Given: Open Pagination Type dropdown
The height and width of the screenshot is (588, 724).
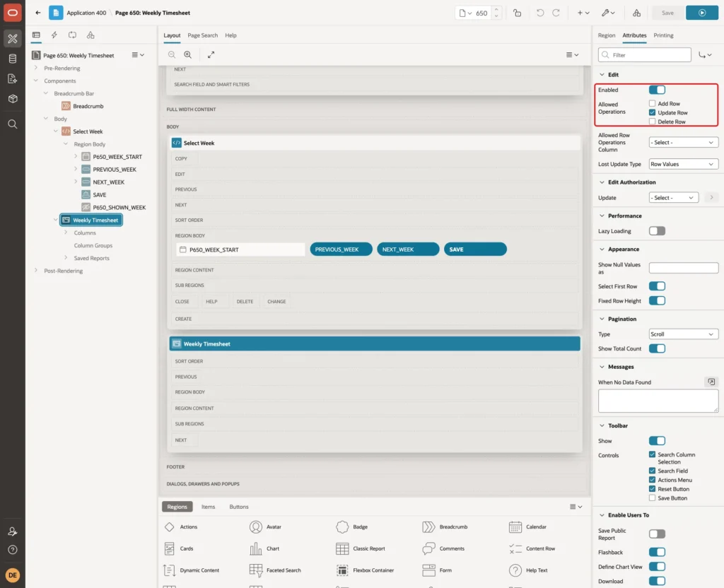Looking at the screenshot, I should (x=684, y=334).
